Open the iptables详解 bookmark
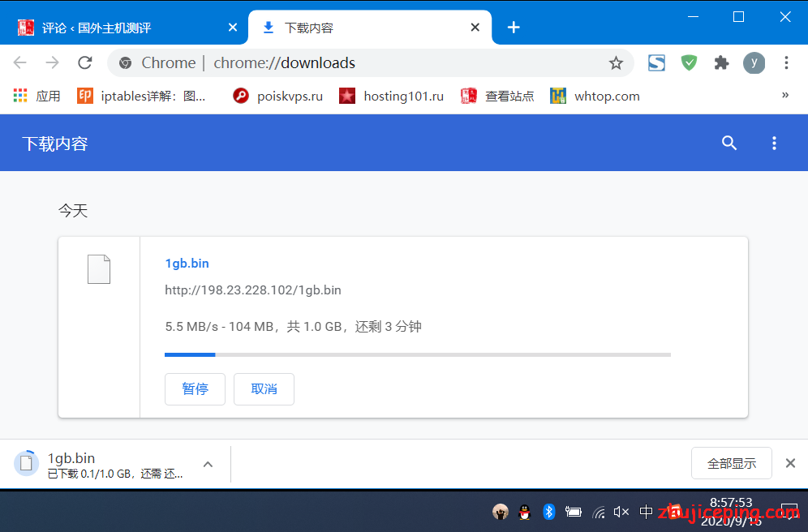Image resolution: width=808 pixels, height=532 pixels. click(142, 96)
